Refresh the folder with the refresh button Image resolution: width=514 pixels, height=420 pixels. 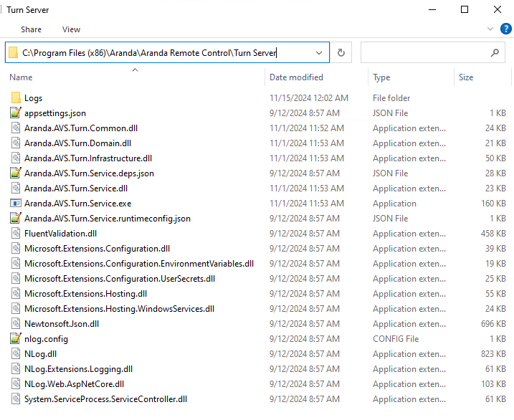tap(341, 52)
